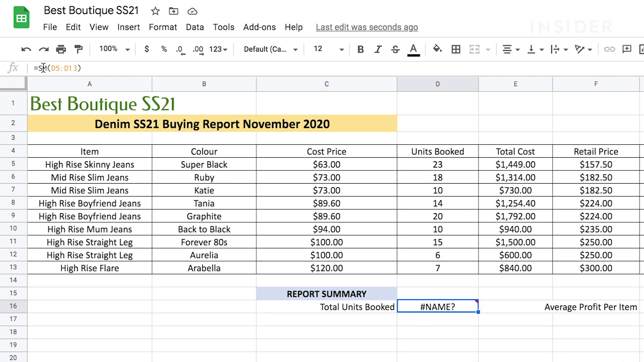Click the Insert comment icon
Viewport: 644px width, 362px height.
pyautogui.click(x=627, y=49)
